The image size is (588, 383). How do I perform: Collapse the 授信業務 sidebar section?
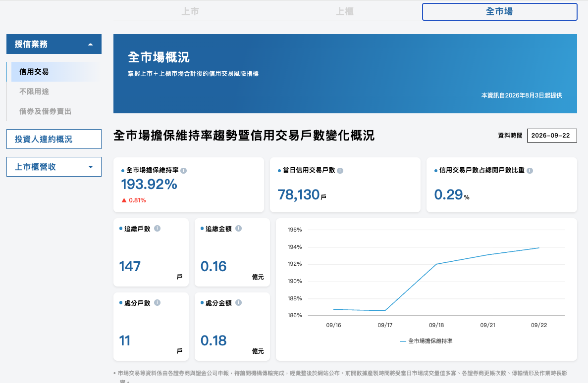click(x=54, y=44)
